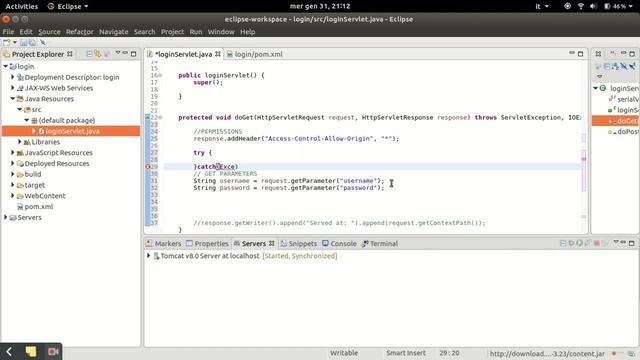Viewport: 640px width, 360px height.
Task: Open the Source menu
Action: [x=49, y=32]
